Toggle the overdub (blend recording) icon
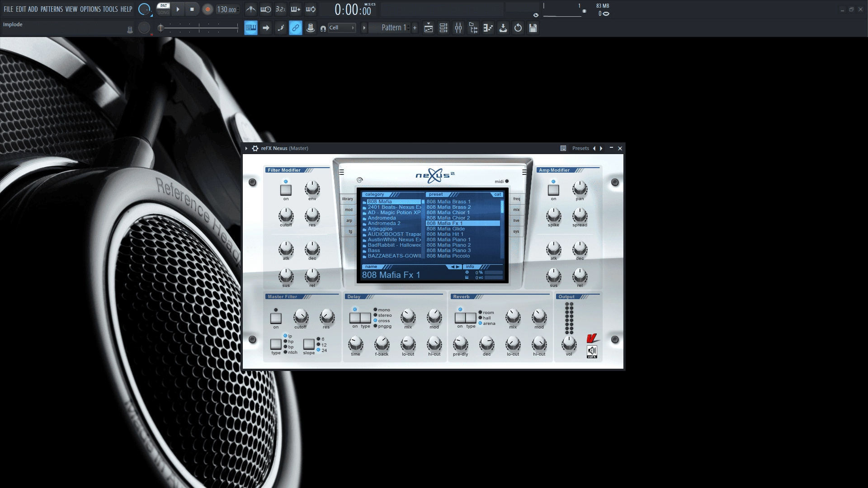The width and height of the screenshot is (868, 488). 296,9
